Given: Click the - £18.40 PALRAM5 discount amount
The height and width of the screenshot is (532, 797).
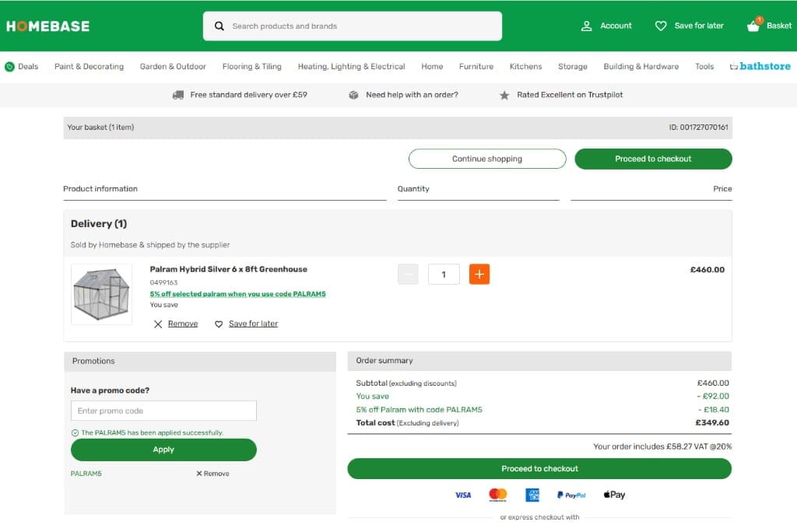Looking at the screenshot, I should tap(713, 410).
